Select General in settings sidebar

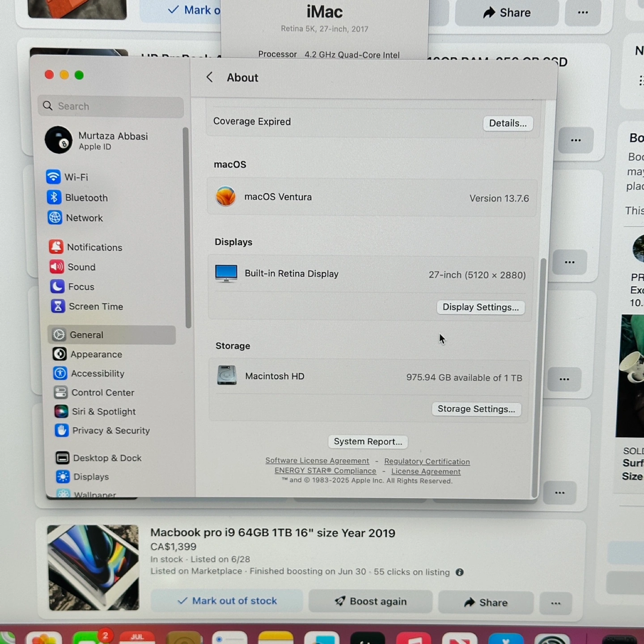111,335
